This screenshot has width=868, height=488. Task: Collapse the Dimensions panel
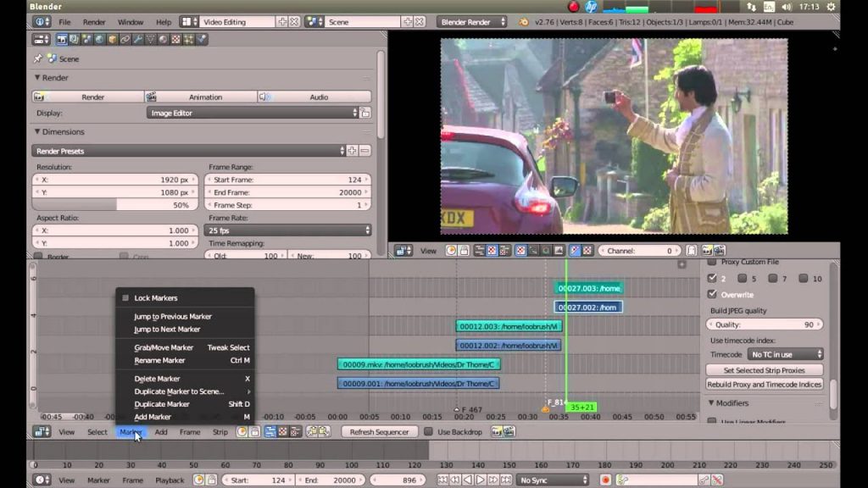37,131
